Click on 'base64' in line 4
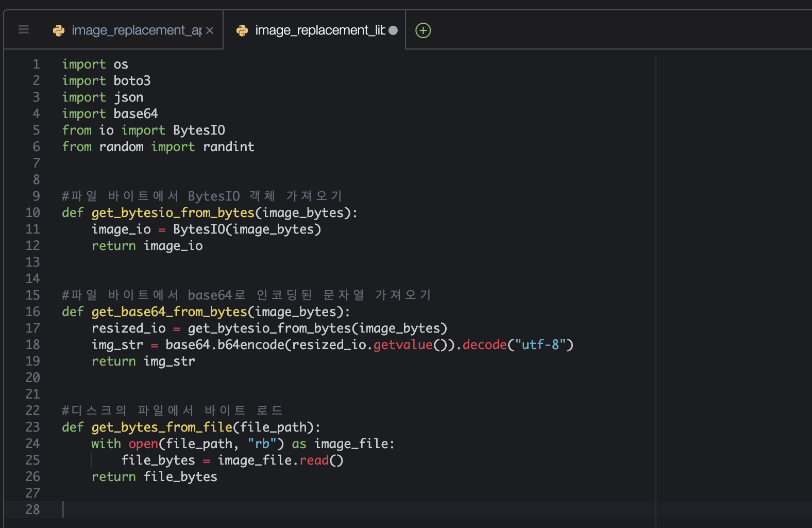The height and width of the screenshot is (528, 812). pos(136,113)
